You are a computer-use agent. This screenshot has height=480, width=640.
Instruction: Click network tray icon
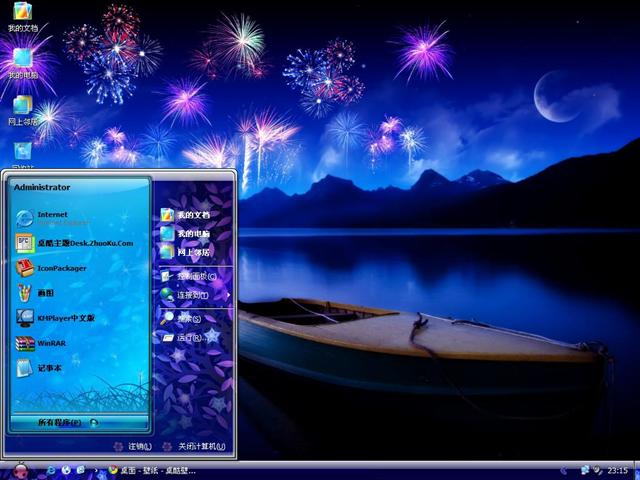coord(585,470)
